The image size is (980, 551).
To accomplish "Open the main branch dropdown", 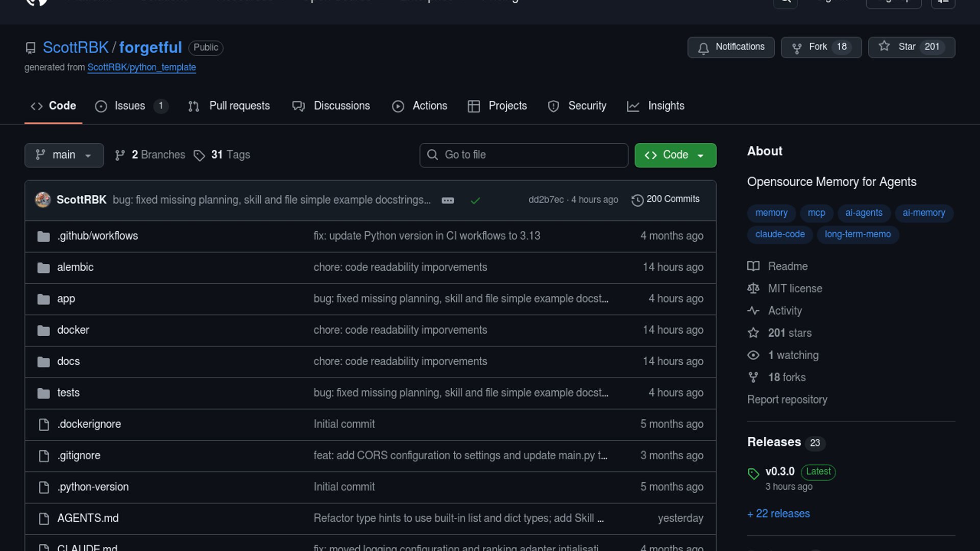I will [64, 155].
